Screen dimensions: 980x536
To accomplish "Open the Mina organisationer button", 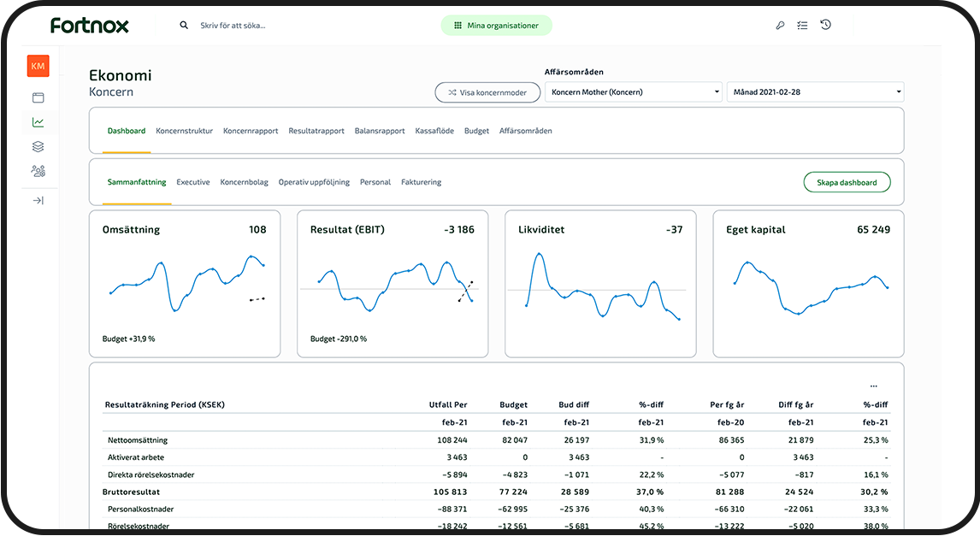I will [496, 26].
